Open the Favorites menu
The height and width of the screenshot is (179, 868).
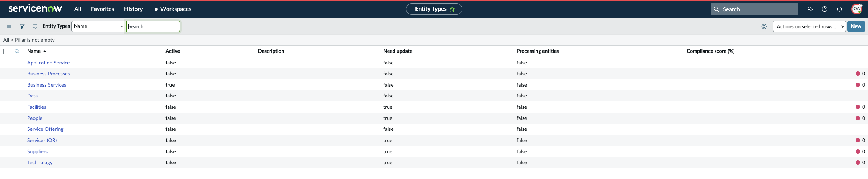point(102,9)
